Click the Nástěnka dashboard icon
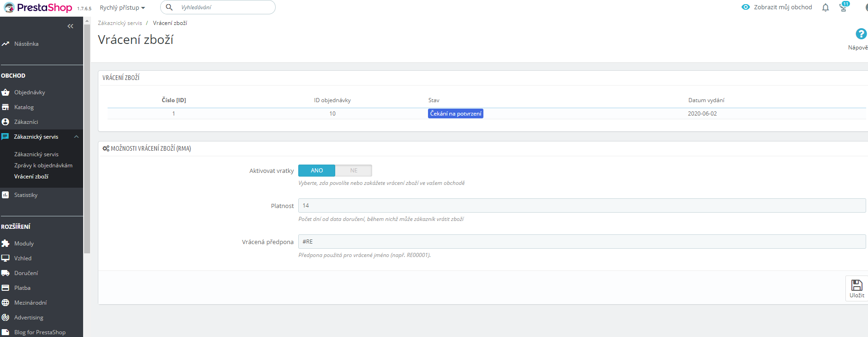This screenshot has width=868, height=337. click(x=6, y=44)
